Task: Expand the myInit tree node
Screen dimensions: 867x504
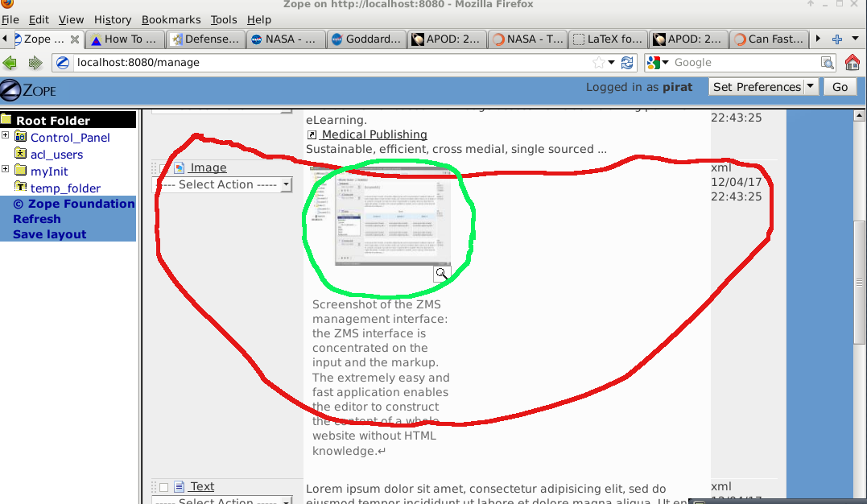Action: pos(5,171)
